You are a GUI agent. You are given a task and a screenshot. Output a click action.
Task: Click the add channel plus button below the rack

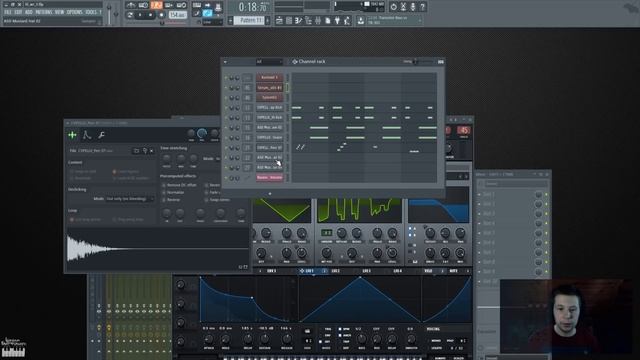[x=269, y=193]
